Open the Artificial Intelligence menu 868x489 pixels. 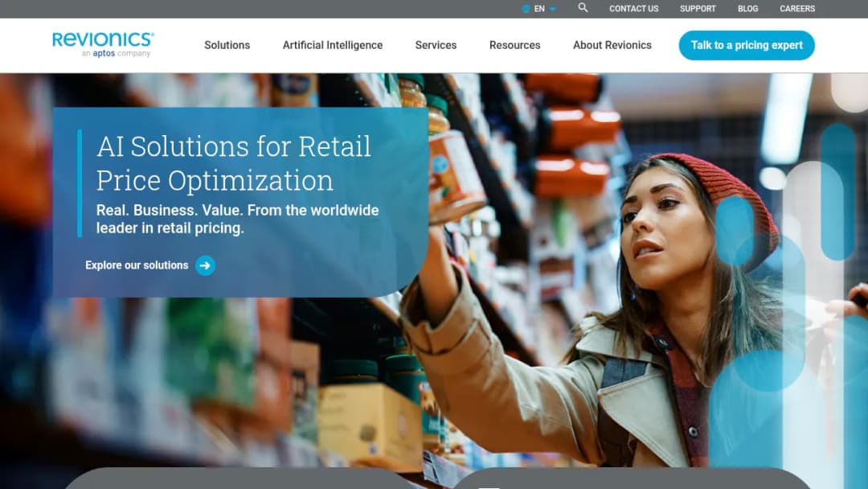coord(333,45)
